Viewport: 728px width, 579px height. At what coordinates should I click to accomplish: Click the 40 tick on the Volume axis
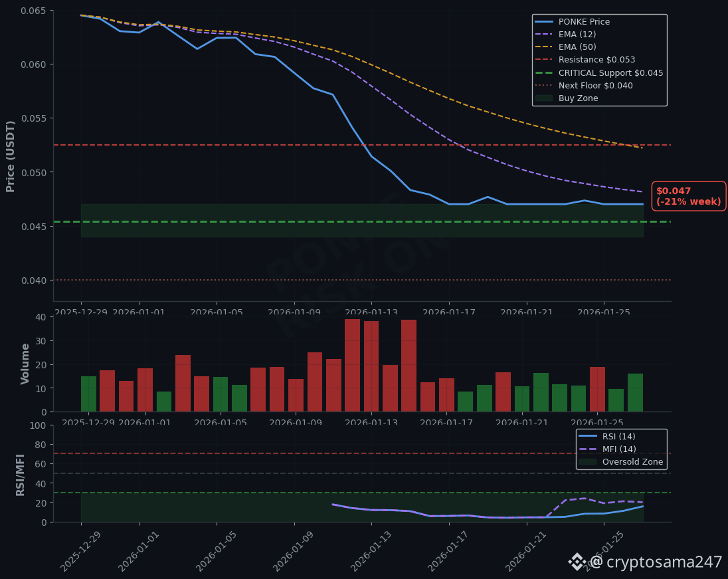[x=41, y=317]
